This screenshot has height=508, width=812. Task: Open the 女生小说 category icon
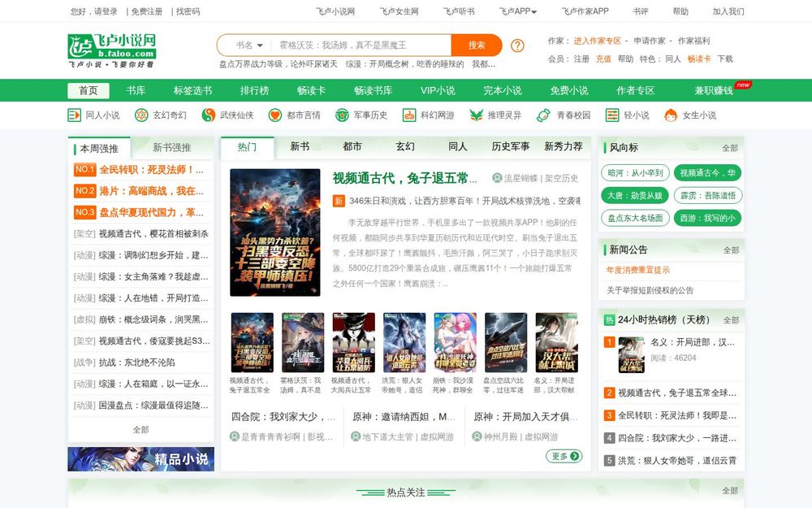point(671,115)
